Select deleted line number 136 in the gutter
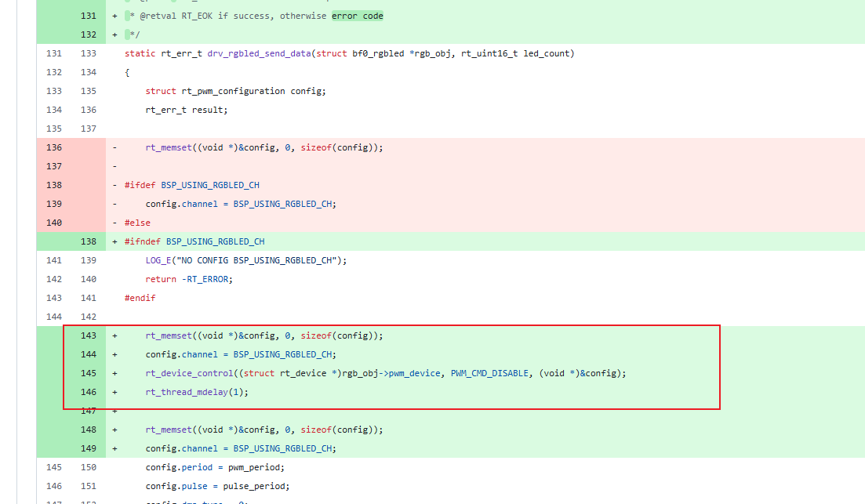 click(x=54, y=147)
